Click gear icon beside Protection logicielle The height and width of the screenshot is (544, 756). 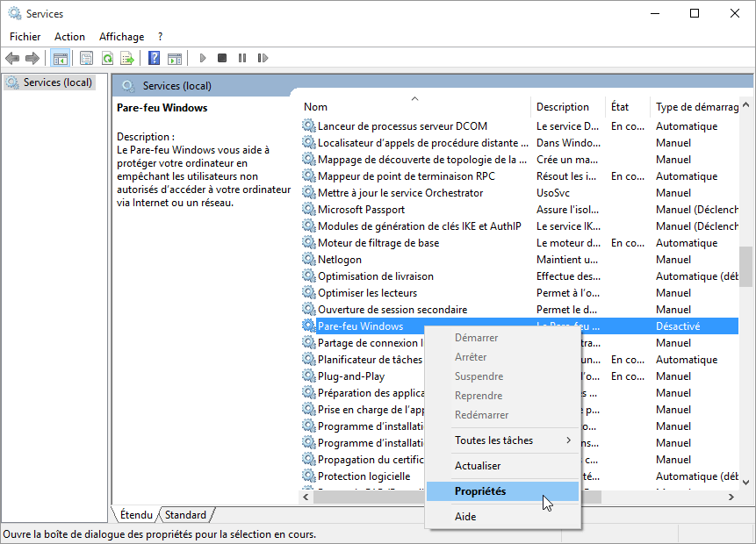pos(308,476)
